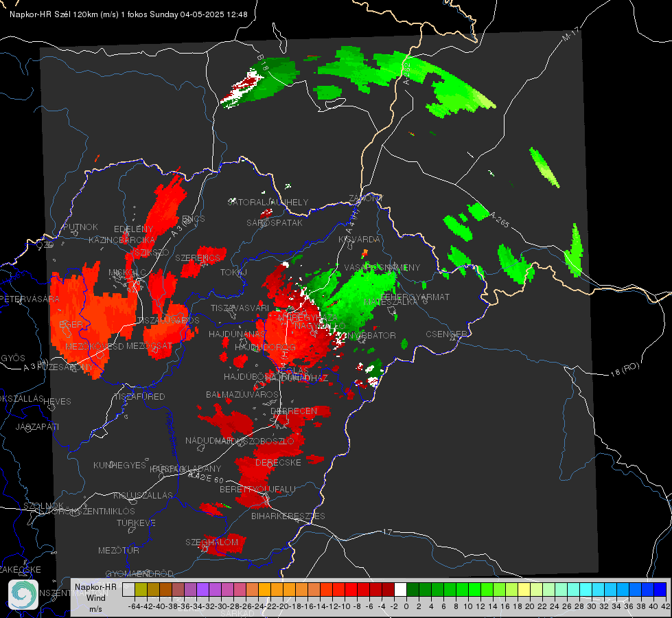Click the '18 (RO)' road label
This screenshot has height=618, width=672.
coord(625,369)
